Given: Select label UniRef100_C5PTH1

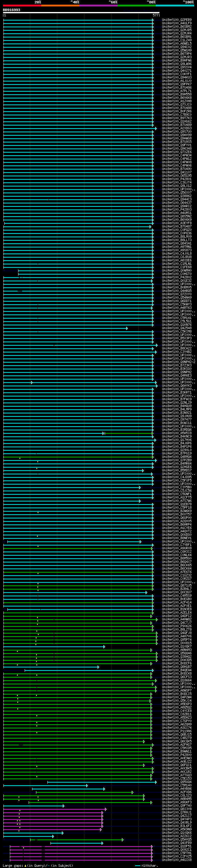Looking at the screenshot, I should click(176, 853).
